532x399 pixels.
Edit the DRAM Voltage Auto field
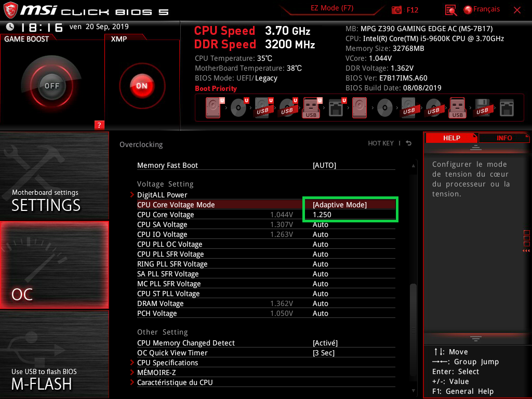[x=320, y=303]
